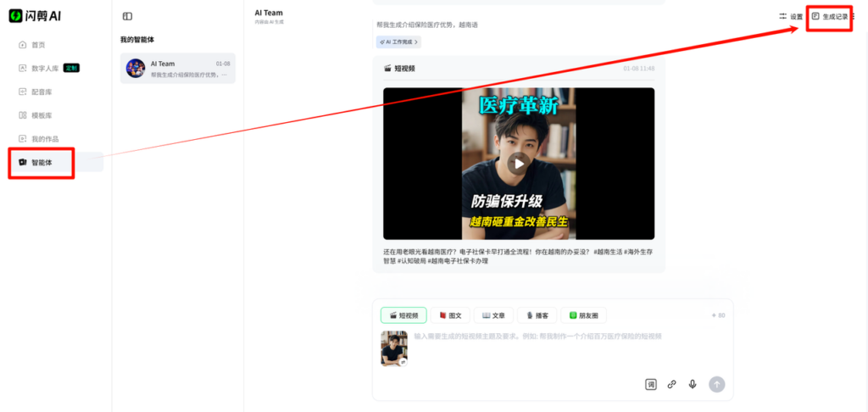Go to 首页 in left sidebar
The height and width of the screenshot is (412, 868).
coord(38,45)
